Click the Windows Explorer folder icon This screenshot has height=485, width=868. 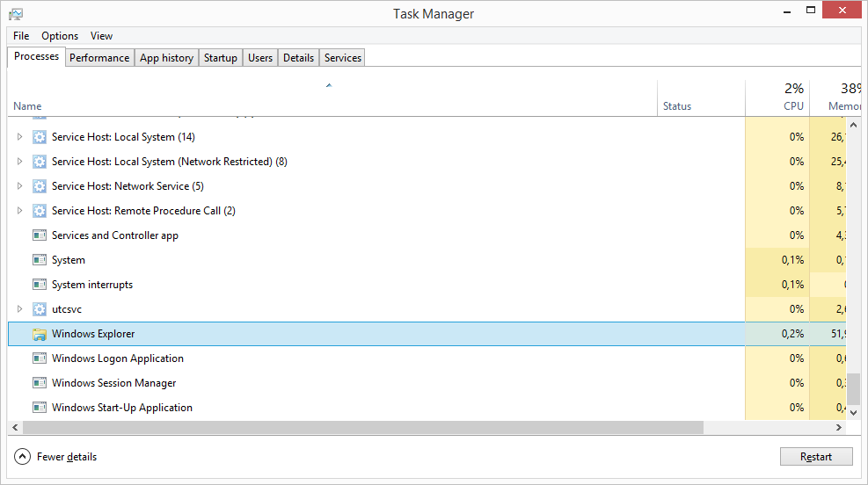39,334
